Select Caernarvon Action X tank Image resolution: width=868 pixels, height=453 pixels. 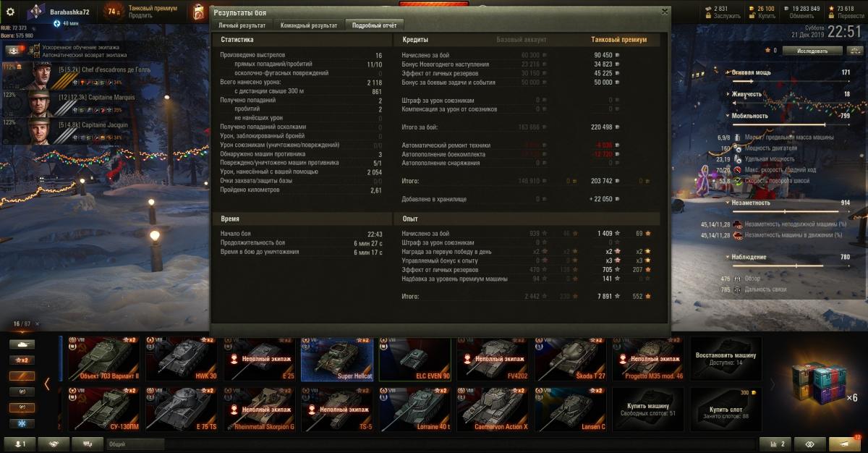click(493, 410)
